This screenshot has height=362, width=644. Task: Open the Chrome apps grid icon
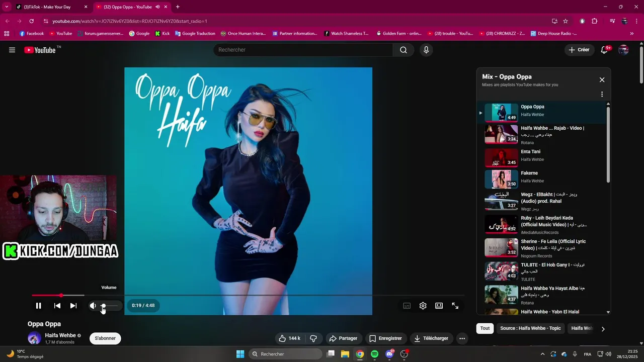[x=7, y=34]
